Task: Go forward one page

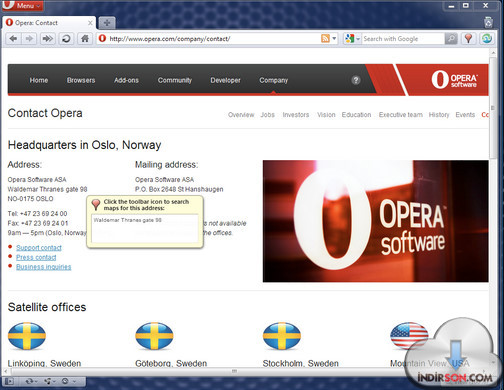Action: tap(29, 39)
